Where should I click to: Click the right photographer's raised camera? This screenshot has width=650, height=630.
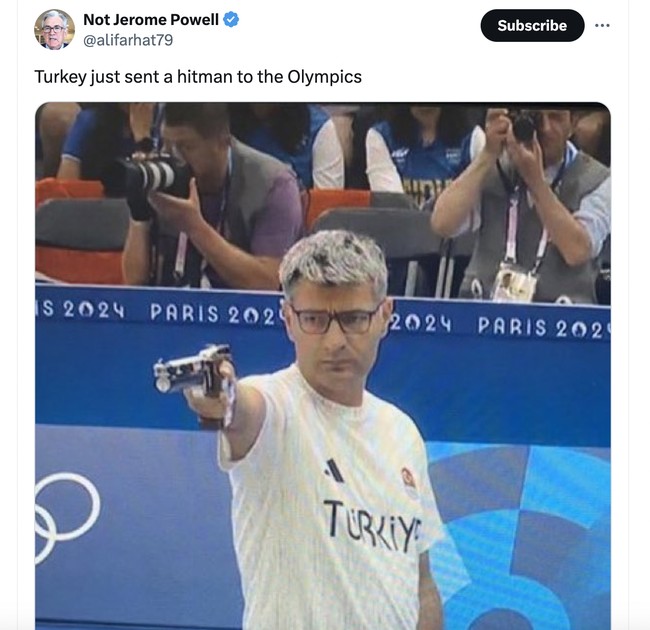tap(524, 126)
